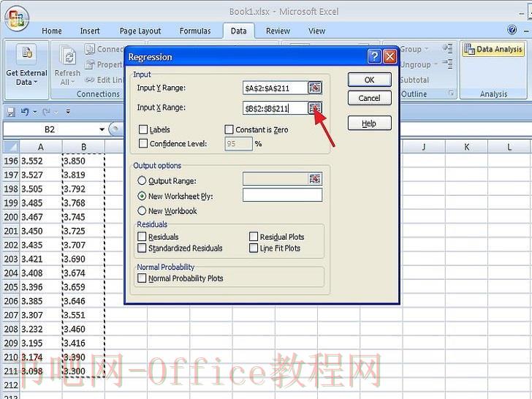The image size is (532, 399).
Task: Click cell containing 3.098
Action: pyautogui.click(x=41, y=370)
